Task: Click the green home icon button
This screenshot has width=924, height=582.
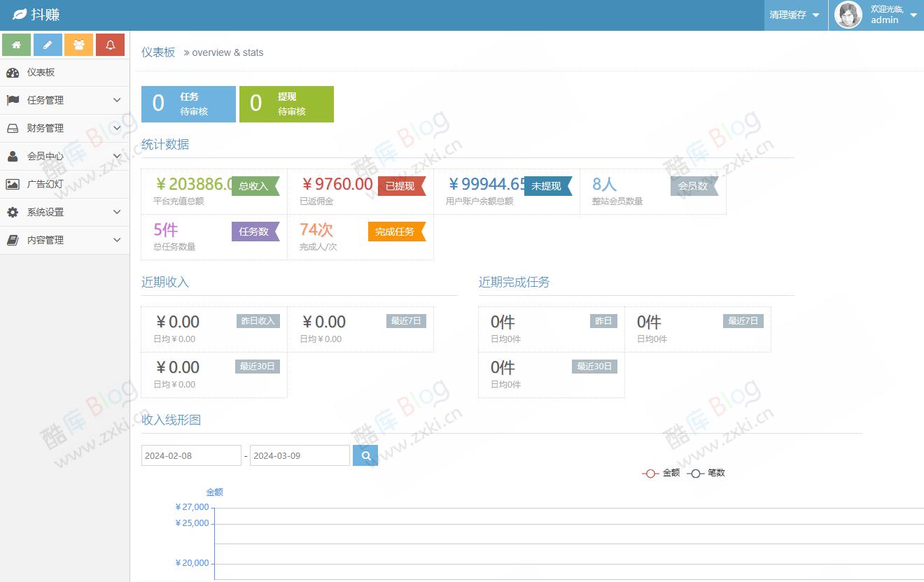Action: click(x=16, y=45)
